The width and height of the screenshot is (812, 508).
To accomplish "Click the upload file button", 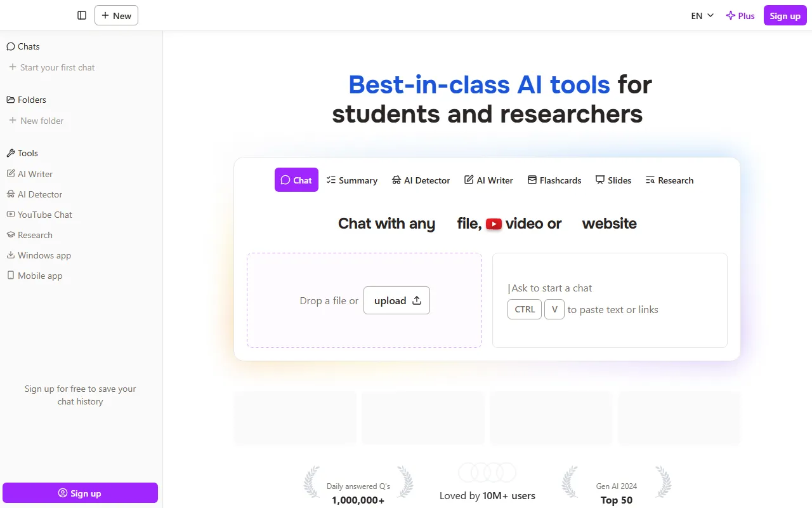I will coord(396,300).
